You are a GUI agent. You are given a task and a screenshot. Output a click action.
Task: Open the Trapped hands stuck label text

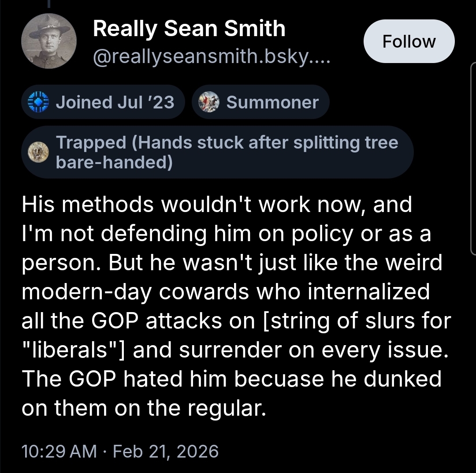point(227,153)
